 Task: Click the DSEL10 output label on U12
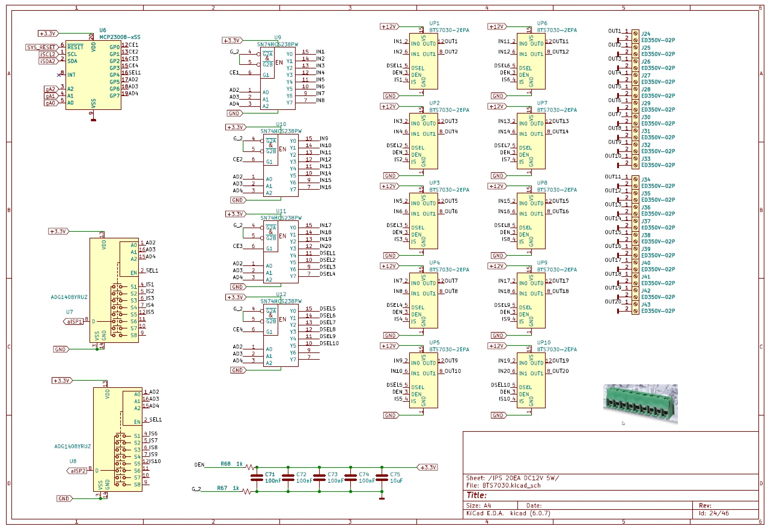click(x=329, y=343)
